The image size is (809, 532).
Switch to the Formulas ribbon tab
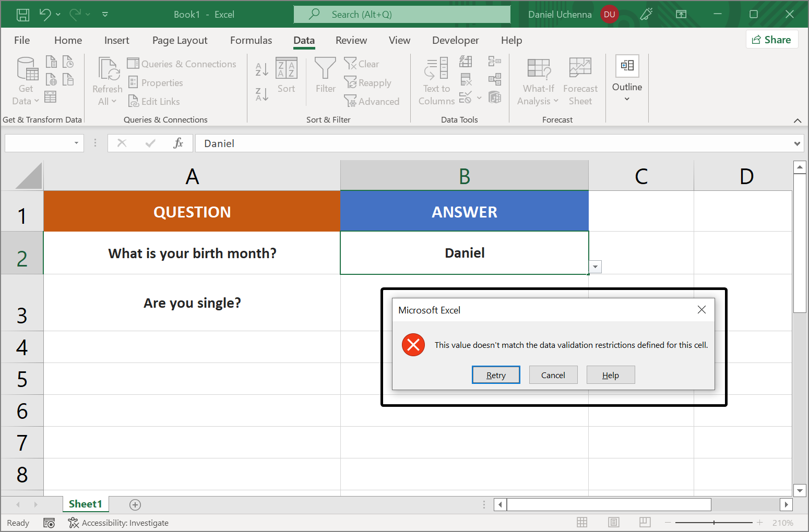point(251,40)
